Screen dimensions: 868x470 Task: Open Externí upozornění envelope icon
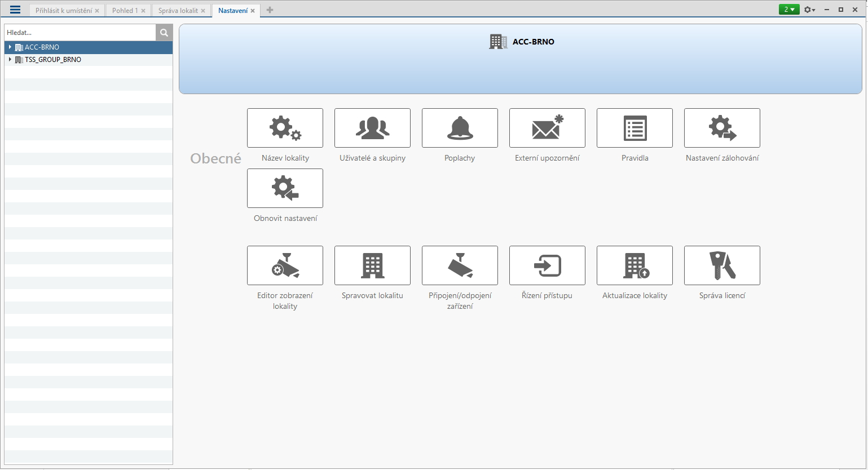pyautogui.click(x=547, y=128)
